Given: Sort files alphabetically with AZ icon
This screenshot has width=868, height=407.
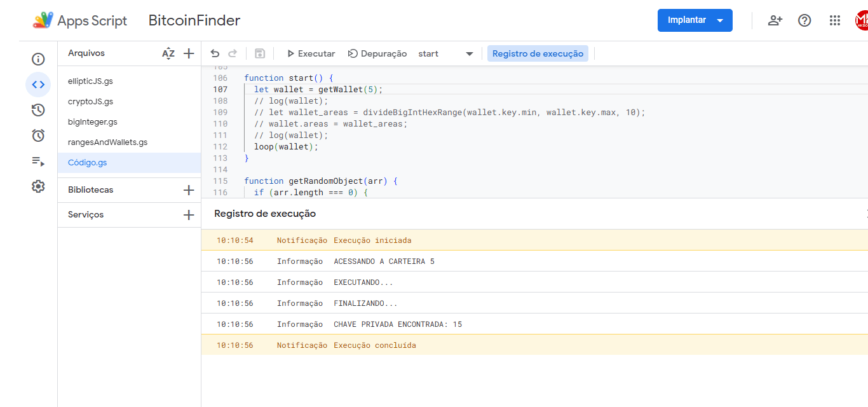Looking at the screenshot, I should (x=168, y=53).
